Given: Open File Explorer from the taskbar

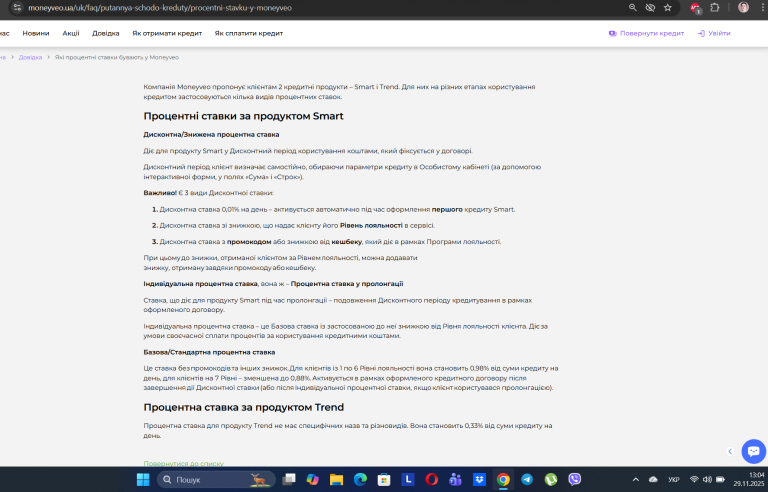Looking at the screenshot, I should (336, 479).
